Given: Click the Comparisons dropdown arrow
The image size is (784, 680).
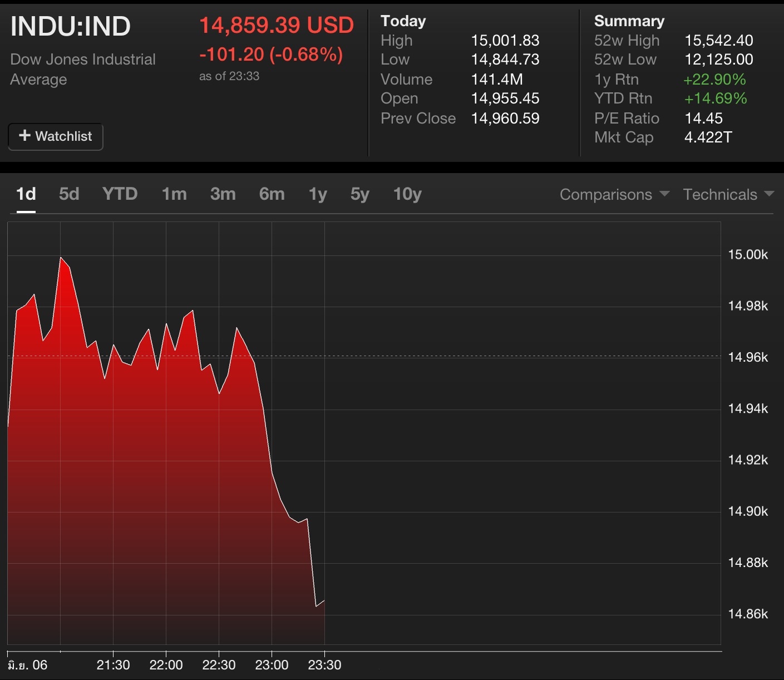Looking at the screenshot, I should tap(664, 194).
